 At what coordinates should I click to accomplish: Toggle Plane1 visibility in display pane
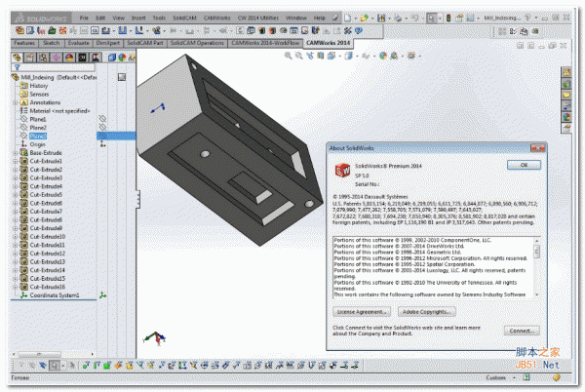pyautogui.click(x=102, y=119)
